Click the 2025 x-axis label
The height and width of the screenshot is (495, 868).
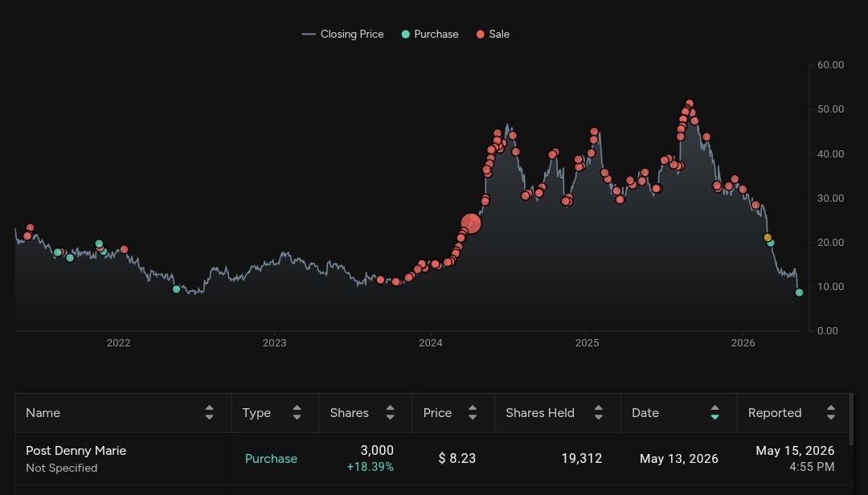point(587,343)
